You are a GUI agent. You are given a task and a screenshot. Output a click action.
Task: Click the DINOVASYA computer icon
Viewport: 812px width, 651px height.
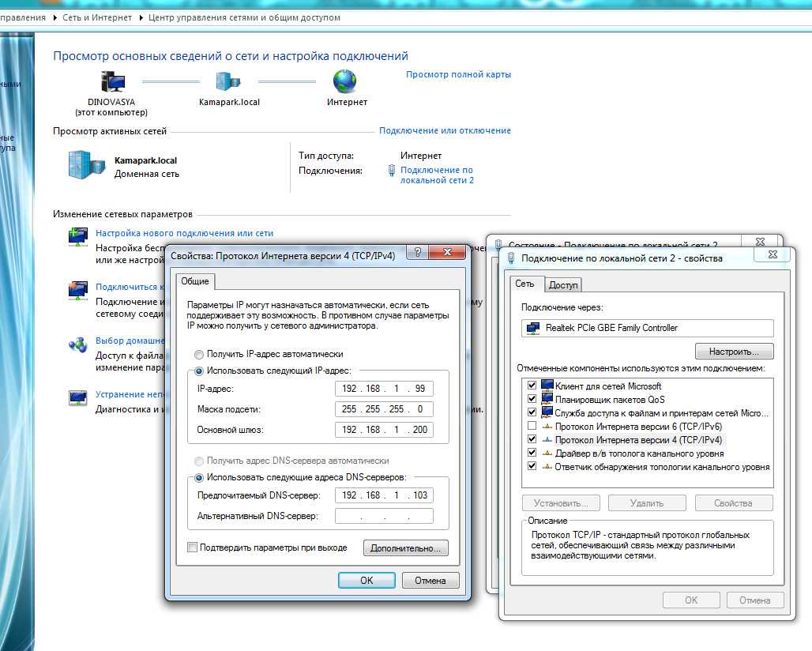point(112,82)
